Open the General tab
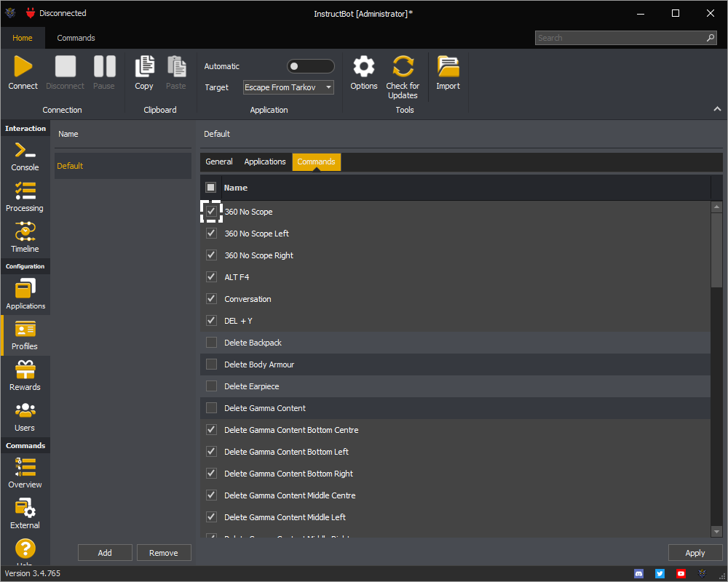Viewport: 728px width, 582px height. point(219,162)
